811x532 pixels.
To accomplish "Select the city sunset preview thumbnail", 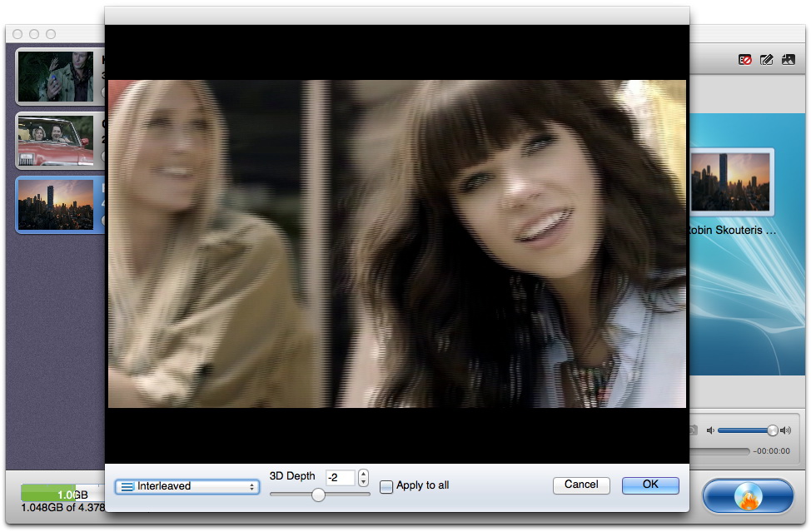I will [x=729, y=182].
